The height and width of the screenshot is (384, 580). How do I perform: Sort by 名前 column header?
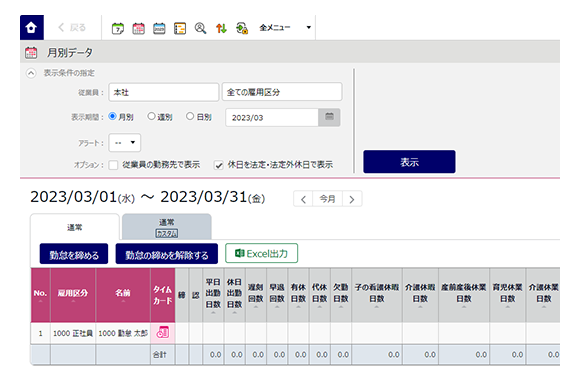point(123,295)
